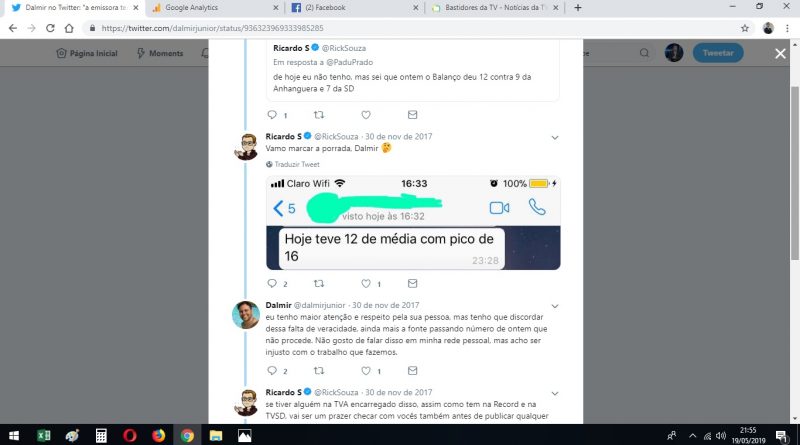Screen dimensions: 800x445
Task: Expand the chevron on Ricardo's last tweet
Action: (555, 393)
